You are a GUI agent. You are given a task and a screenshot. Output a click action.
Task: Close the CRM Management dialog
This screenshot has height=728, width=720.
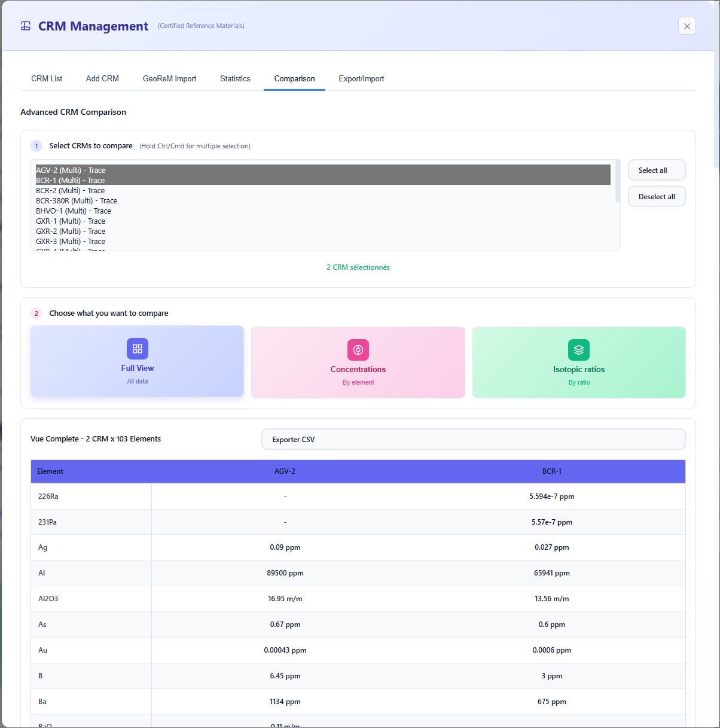coord(687,26)
